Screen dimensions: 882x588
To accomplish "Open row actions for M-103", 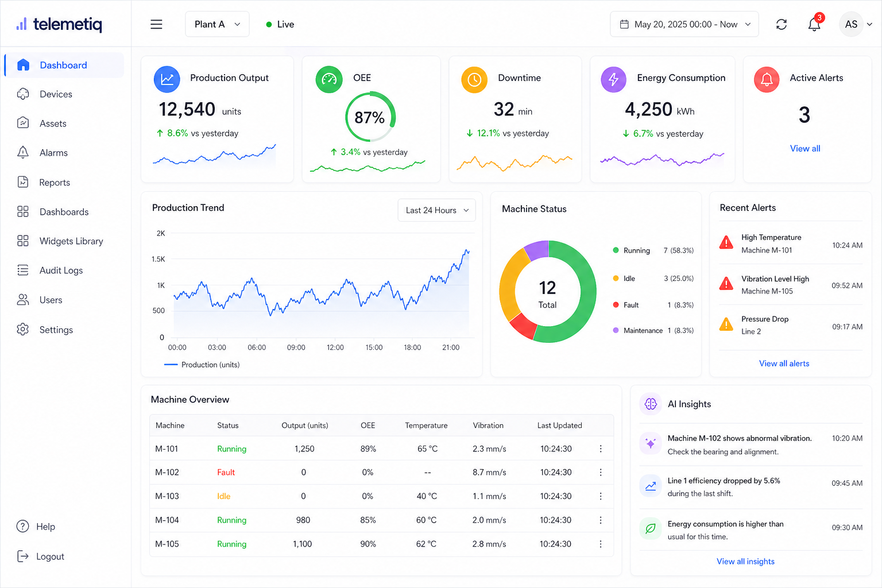I will click(601, 496).
